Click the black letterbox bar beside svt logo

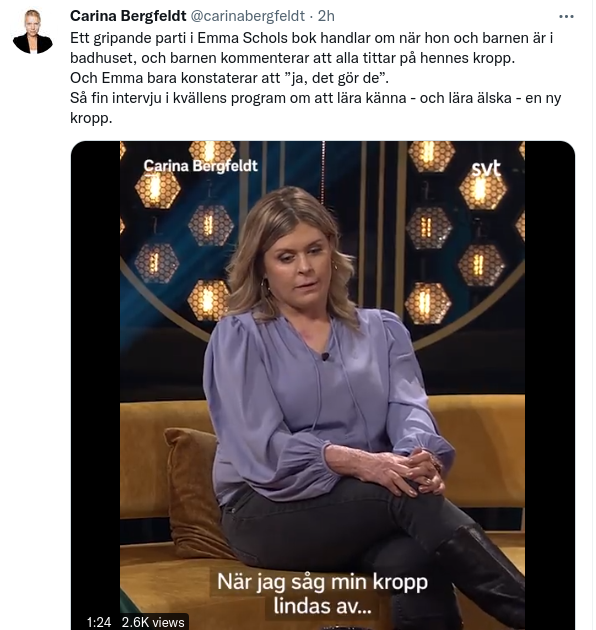point(550,385)
